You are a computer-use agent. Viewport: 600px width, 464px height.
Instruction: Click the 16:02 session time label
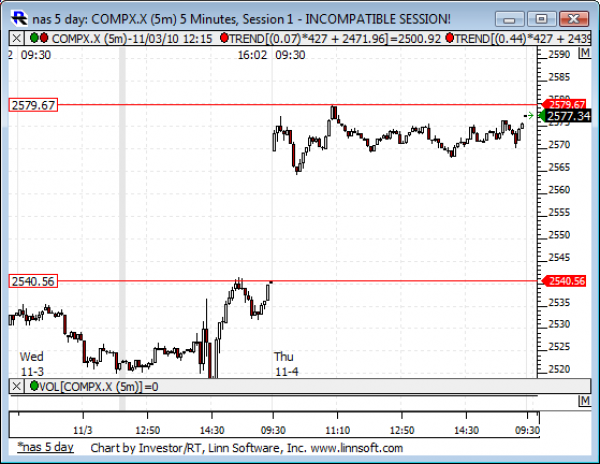coord(252,55)
